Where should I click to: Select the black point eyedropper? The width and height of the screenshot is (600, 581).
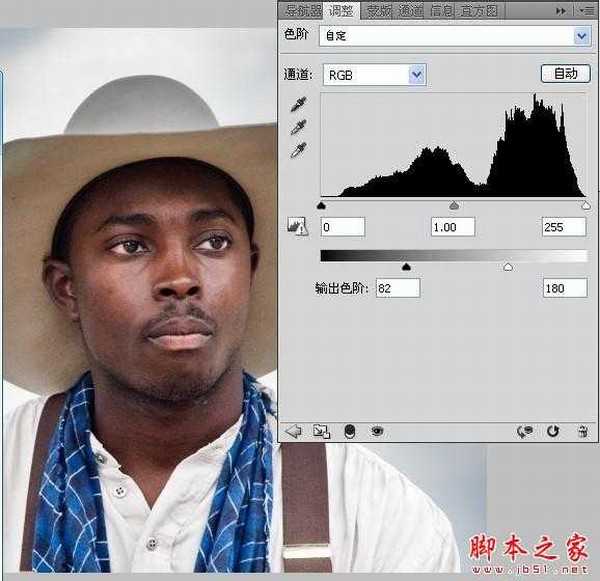tap(298, 104)
